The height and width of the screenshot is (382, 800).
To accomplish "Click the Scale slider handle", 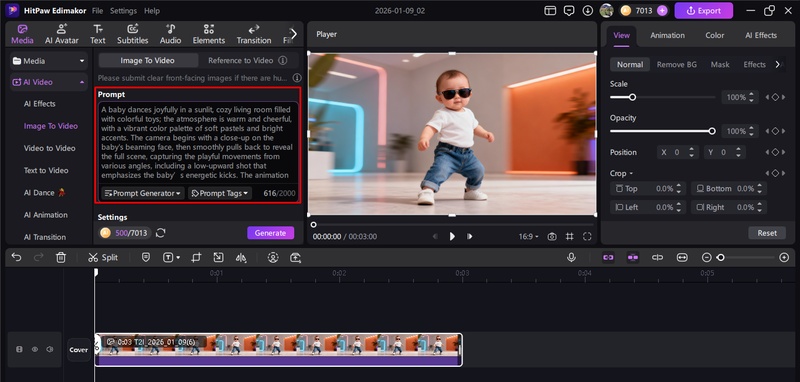I will [x=632, y=97].
